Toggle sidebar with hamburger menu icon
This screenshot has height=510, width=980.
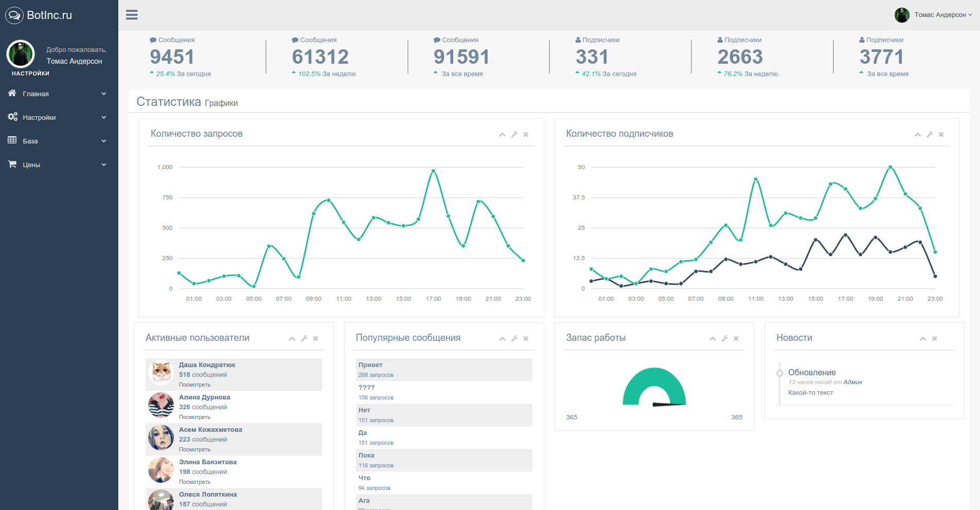tap(132, 15)
